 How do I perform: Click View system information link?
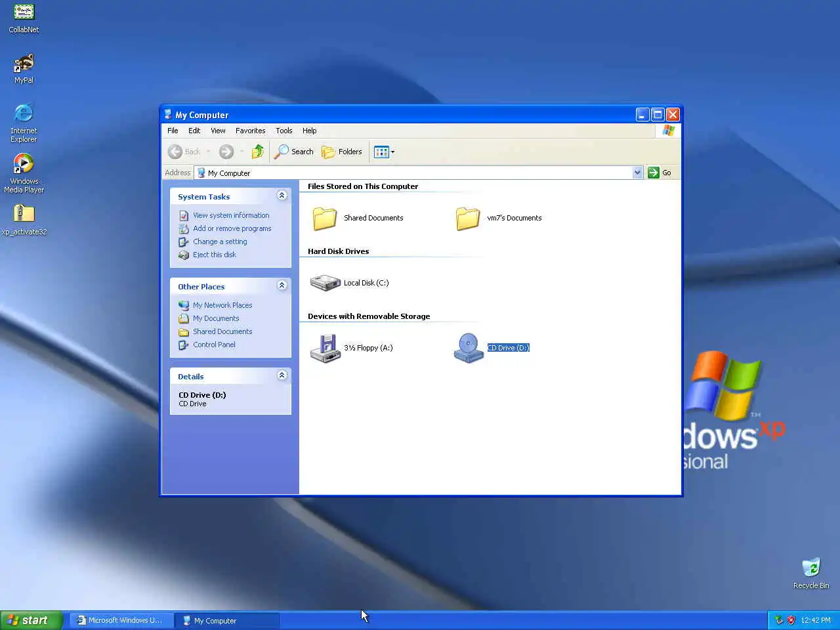click(231, 215)
